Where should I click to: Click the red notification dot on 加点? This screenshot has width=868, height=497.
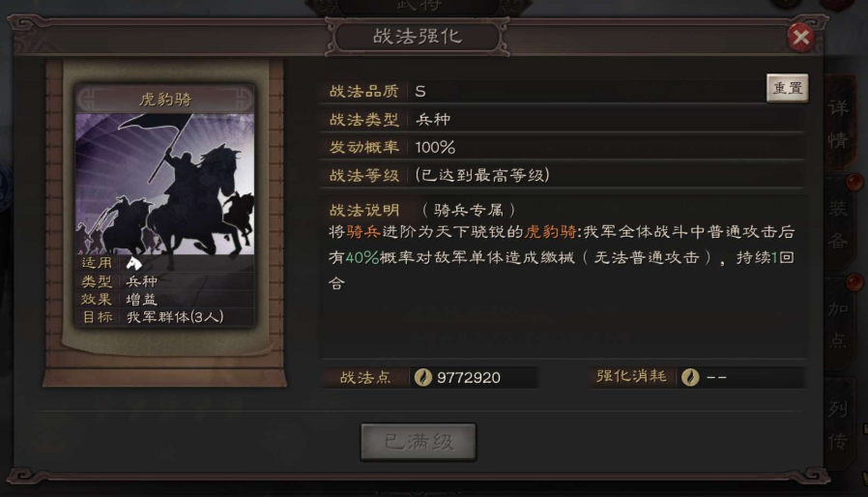coord(854,282)
